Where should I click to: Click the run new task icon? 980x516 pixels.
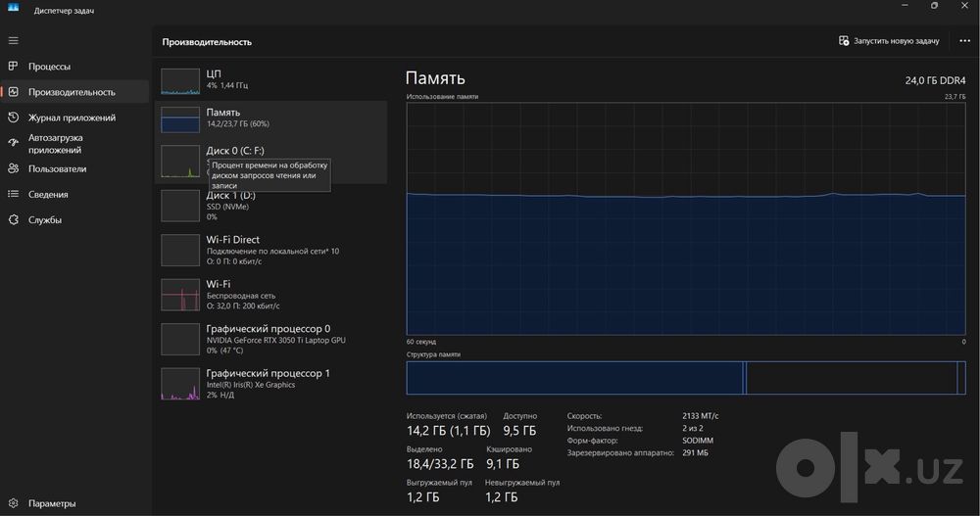tap(843, 40)
